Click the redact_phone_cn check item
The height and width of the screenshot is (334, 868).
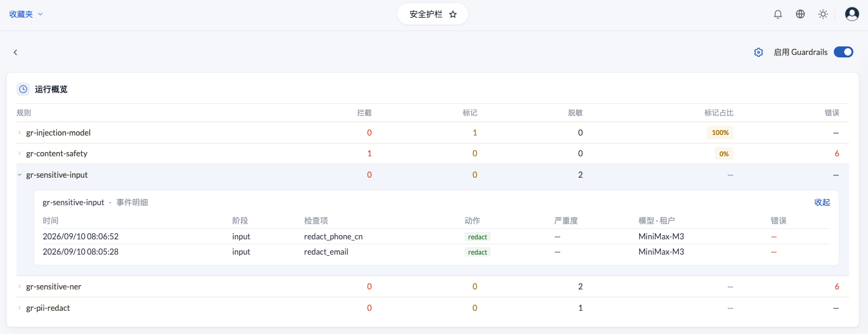(x=333, y=236)
